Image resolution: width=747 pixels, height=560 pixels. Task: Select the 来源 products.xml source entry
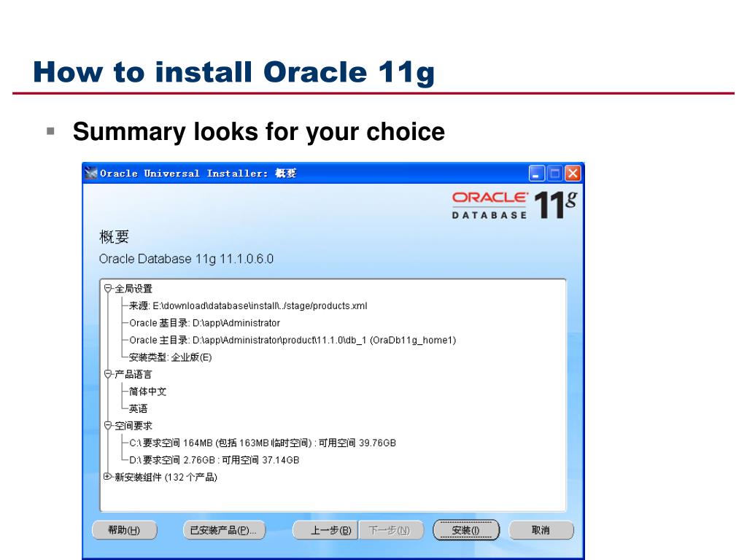pos(248,306)
